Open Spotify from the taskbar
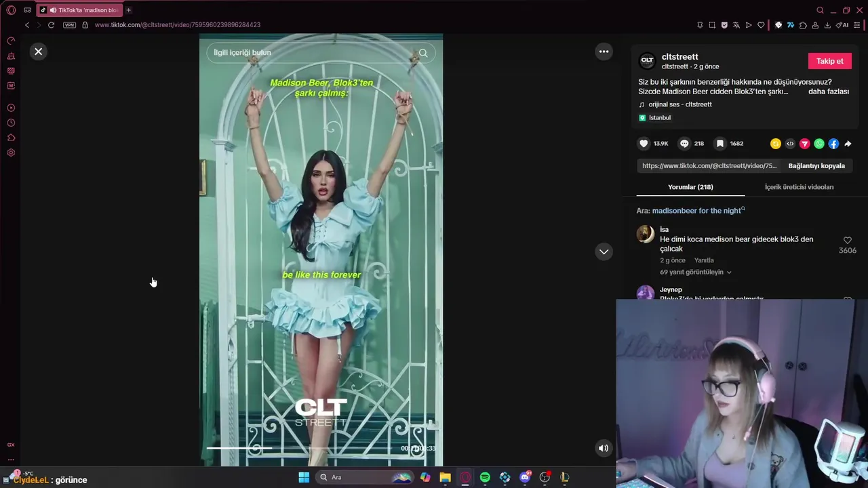868x488 pixels. (485, 477)
